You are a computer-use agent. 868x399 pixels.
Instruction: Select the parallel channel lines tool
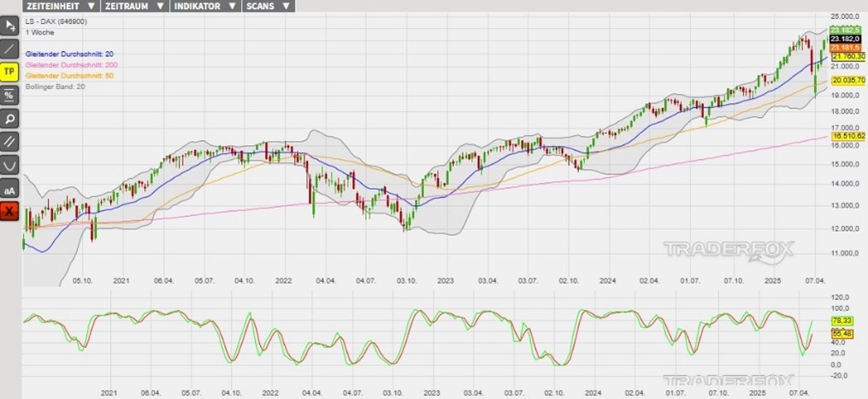coord(9,141)
